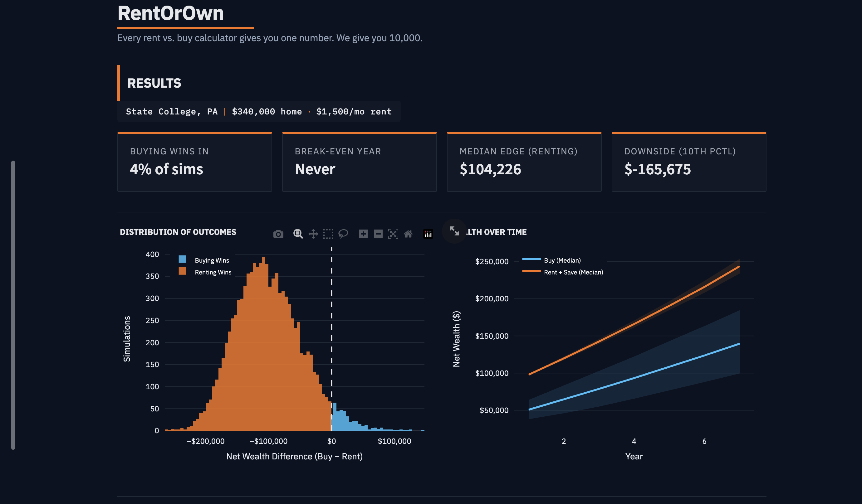Toggle Renting Wins legend entry
The image size is (862, 504).
click(x=213, y=272)
